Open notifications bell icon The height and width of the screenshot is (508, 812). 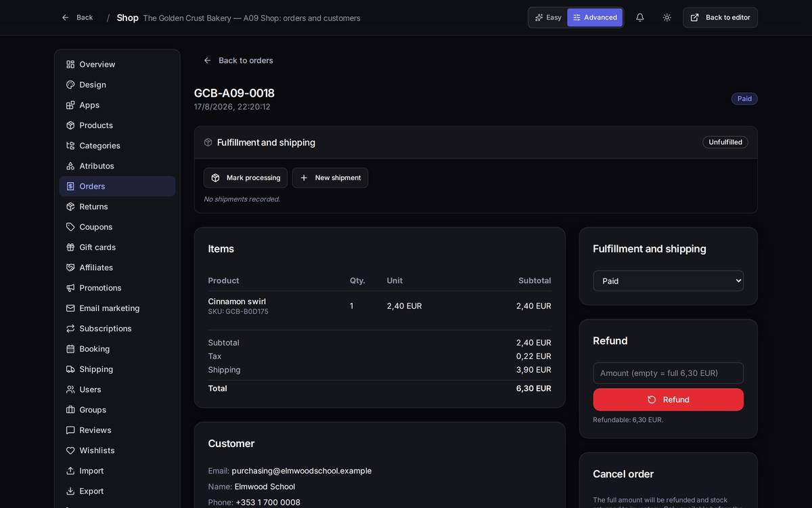click(639, 18)
